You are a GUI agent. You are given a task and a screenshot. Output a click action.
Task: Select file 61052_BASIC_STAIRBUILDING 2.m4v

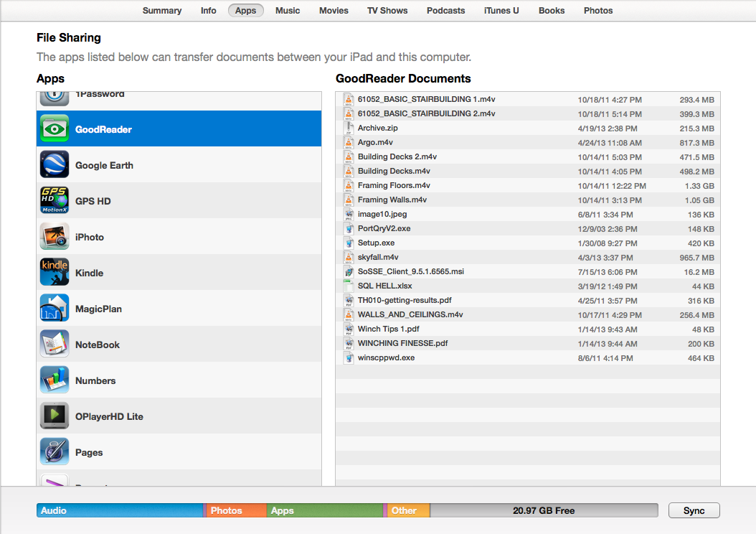coord(528,114)
